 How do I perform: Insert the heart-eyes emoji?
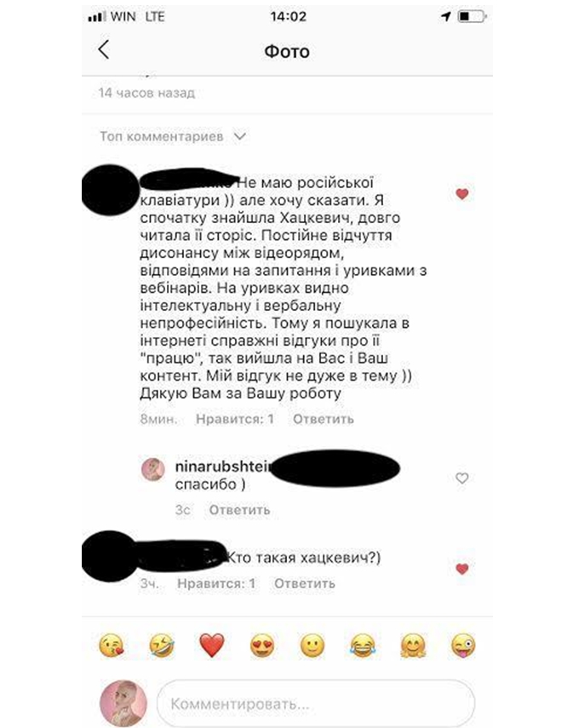click(262, 645)
